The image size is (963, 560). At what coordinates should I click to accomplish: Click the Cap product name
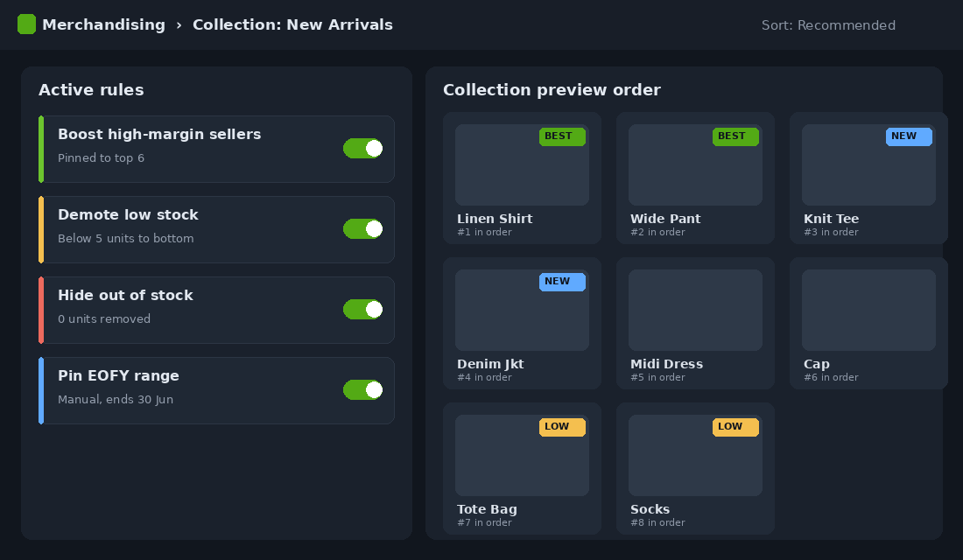[x=816, y=364]
